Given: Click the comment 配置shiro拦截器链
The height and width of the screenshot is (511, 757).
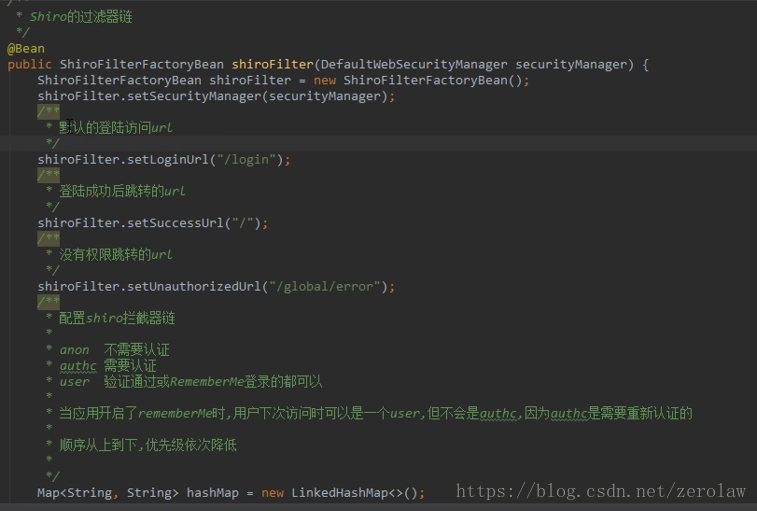Looking at the screenshot, I should 117,318.
